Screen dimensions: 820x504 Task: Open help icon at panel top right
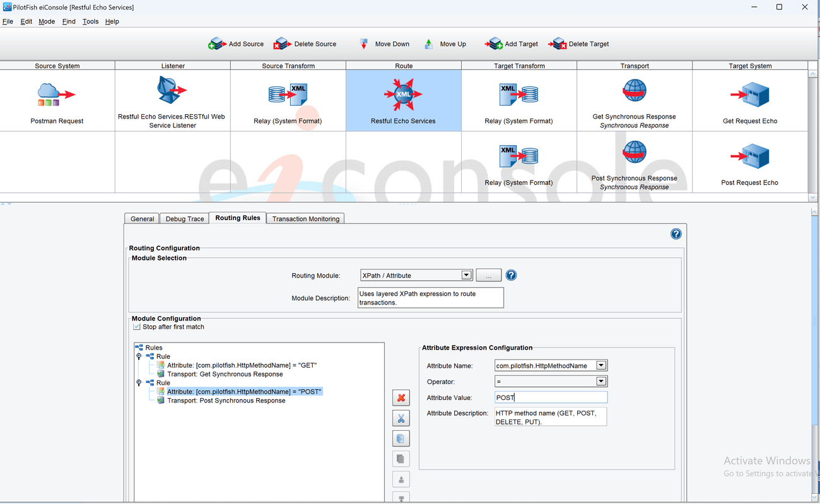point(676,234)
